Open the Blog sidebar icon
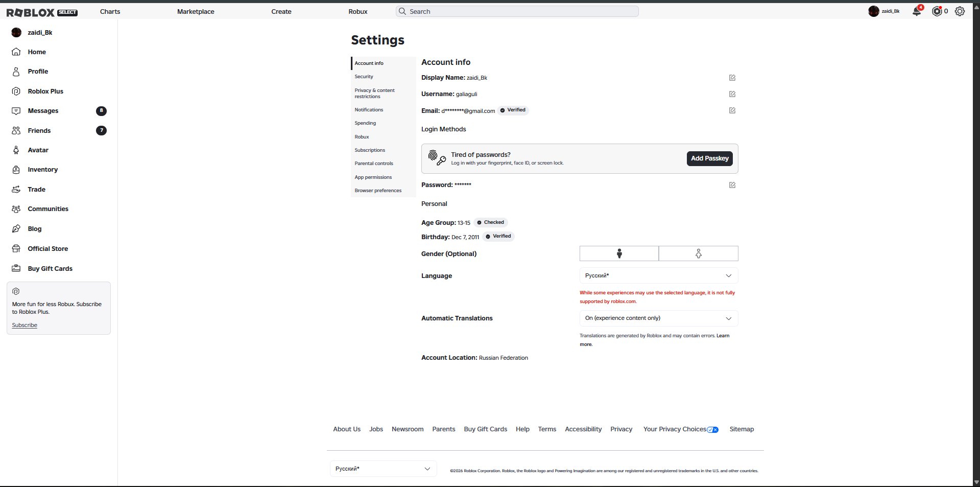980x487 pixels. tap(16, 228)
